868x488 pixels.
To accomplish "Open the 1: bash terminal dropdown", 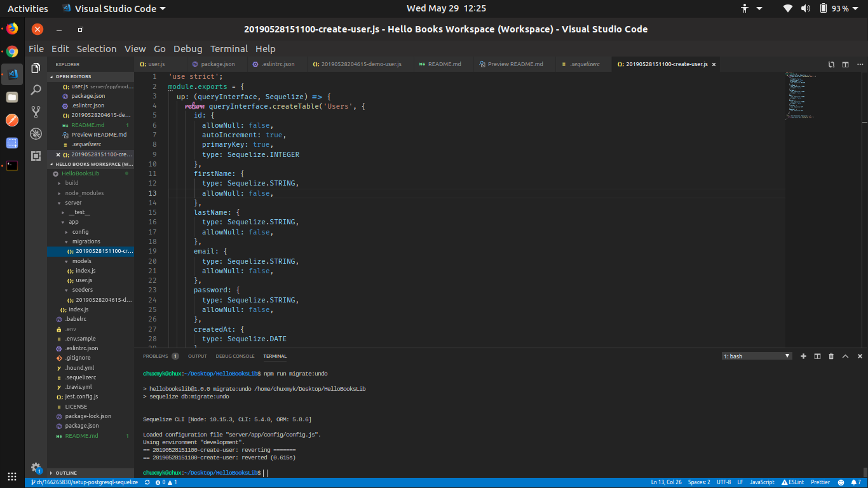I will tap(757, 356).
